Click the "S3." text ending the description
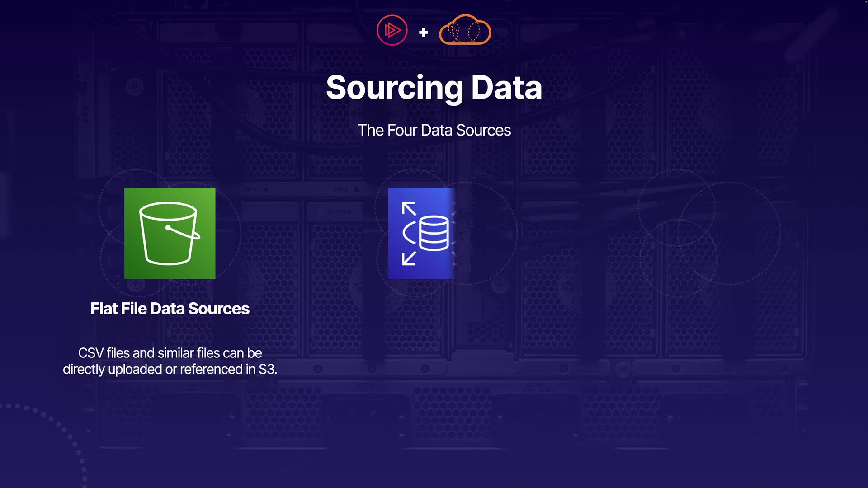This screenshot has height=488, width=868. click(268, 370)
